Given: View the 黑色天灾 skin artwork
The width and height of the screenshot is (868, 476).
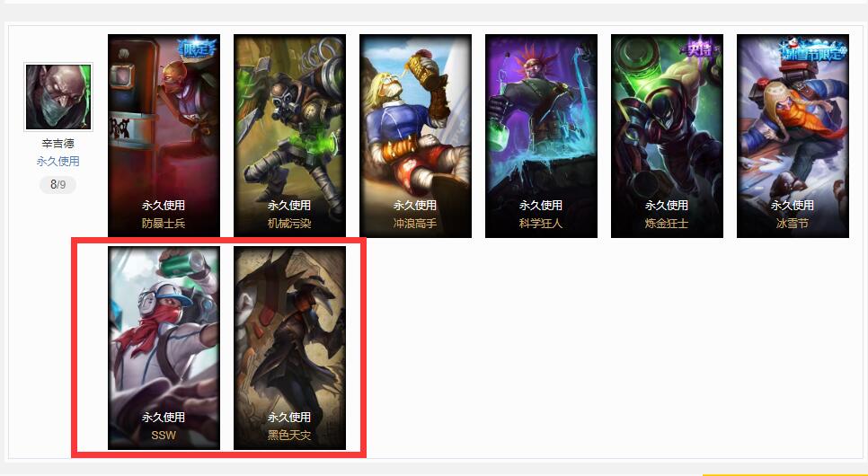Looking at the screenshot, I should tap(289, 348).
